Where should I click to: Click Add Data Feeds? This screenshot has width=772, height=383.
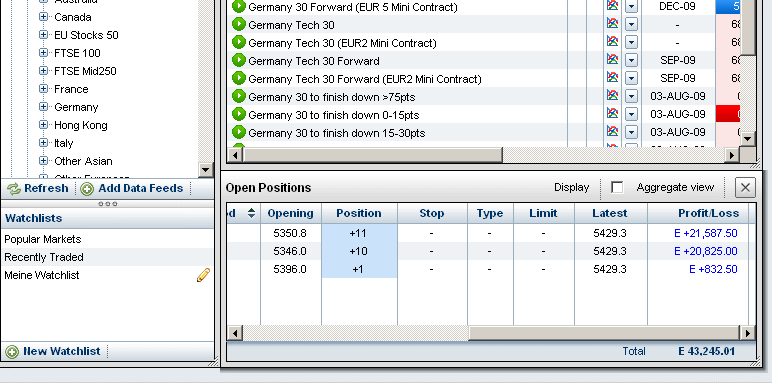point(133,189)
